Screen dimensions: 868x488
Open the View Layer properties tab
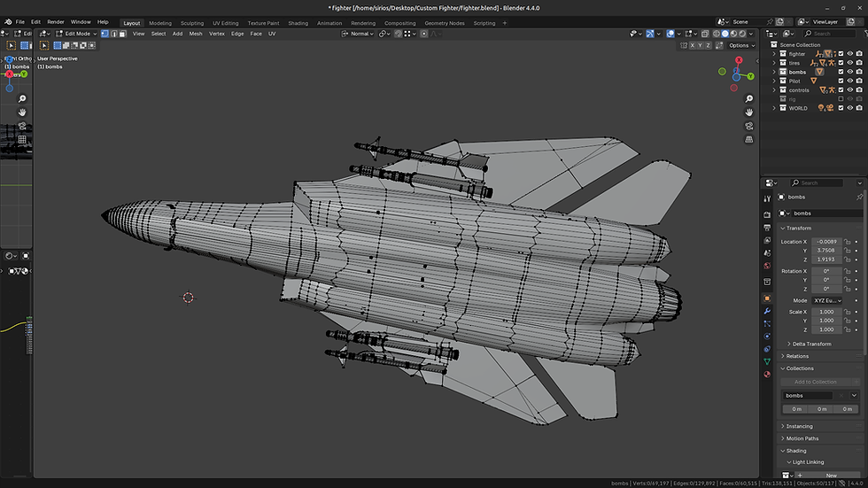(x=767, y=241)
